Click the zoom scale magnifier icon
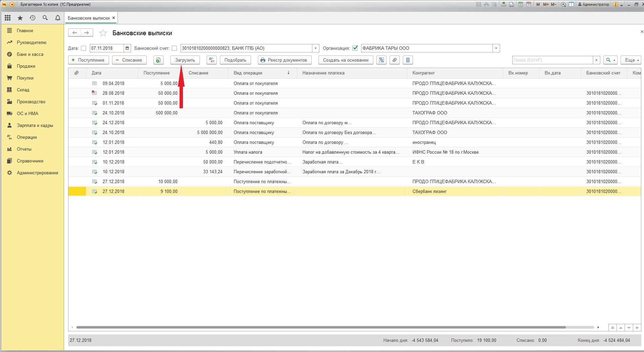 coord(563,4)
